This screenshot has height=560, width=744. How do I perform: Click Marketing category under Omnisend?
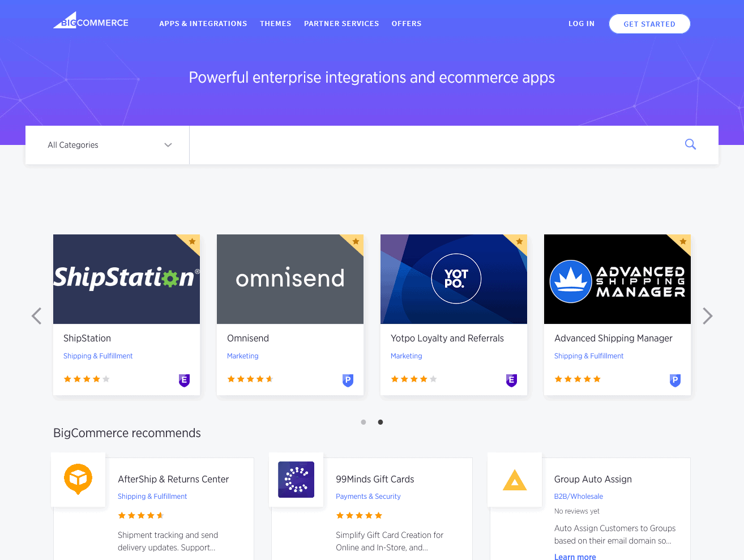[243, 356]
